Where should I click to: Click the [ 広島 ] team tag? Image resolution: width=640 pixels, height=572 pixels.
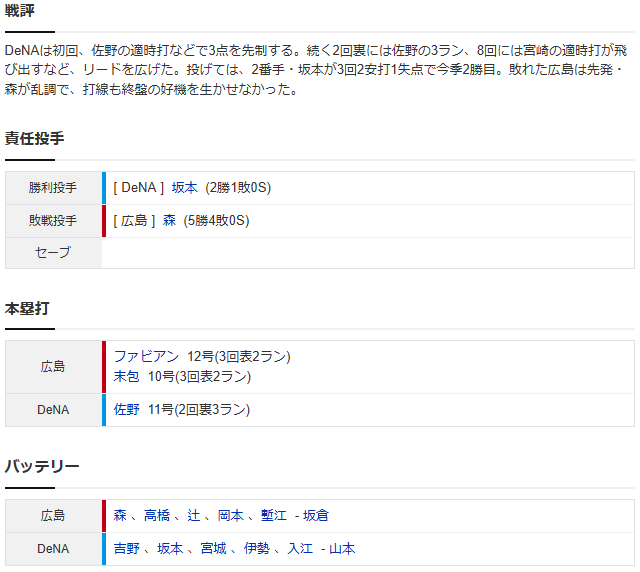point(134,221)
